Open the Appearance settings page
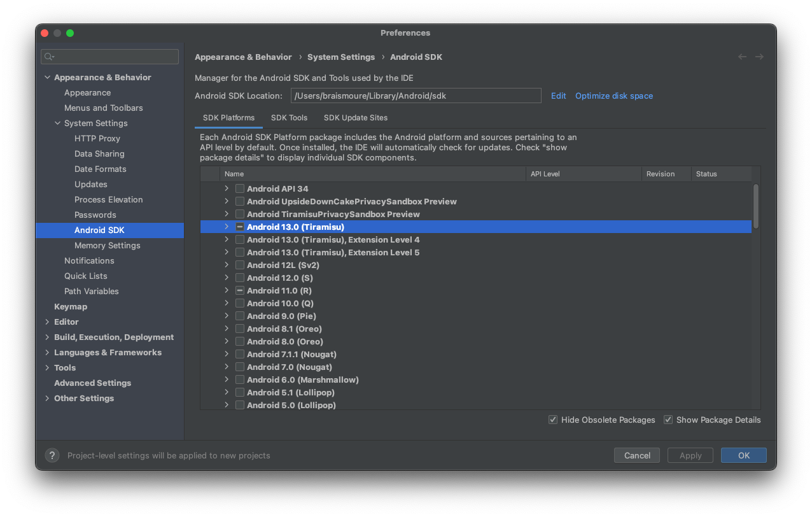This screenshot has width=812, height=517. click(x=87, y=92)
